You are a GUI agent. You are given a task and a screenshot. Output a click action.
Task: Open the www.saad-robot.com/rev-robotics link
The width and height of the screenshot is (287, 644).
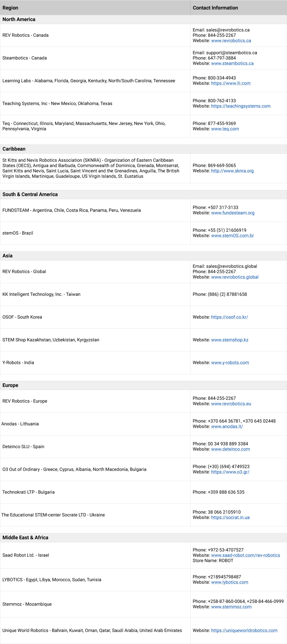246,555
